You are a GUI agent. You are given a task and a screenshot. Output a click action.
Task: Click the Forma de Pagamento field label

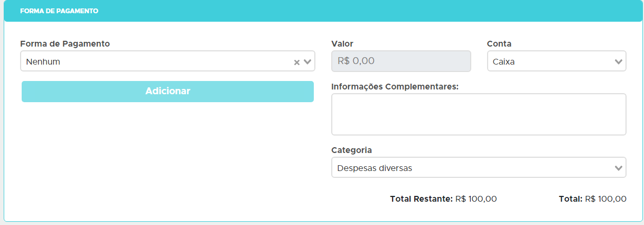pos(65,43)
